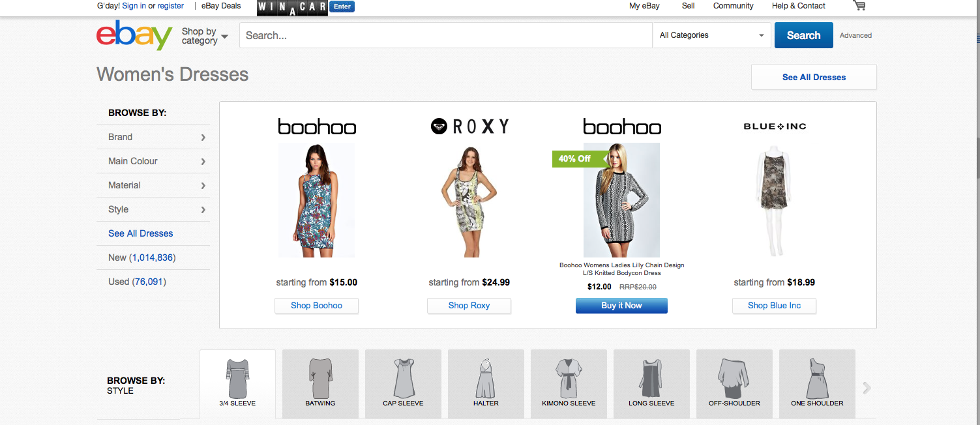Click the Win A Car banner
Viewport: 980px width, 425px height.
[293, 7]
